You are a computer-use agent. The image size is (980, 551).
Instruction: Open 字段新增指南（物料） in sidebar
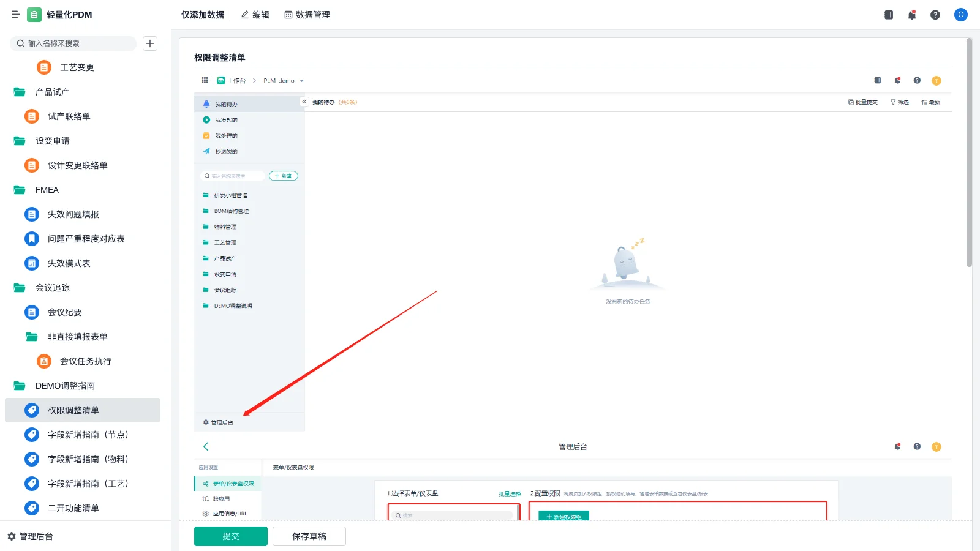(88, 459)
